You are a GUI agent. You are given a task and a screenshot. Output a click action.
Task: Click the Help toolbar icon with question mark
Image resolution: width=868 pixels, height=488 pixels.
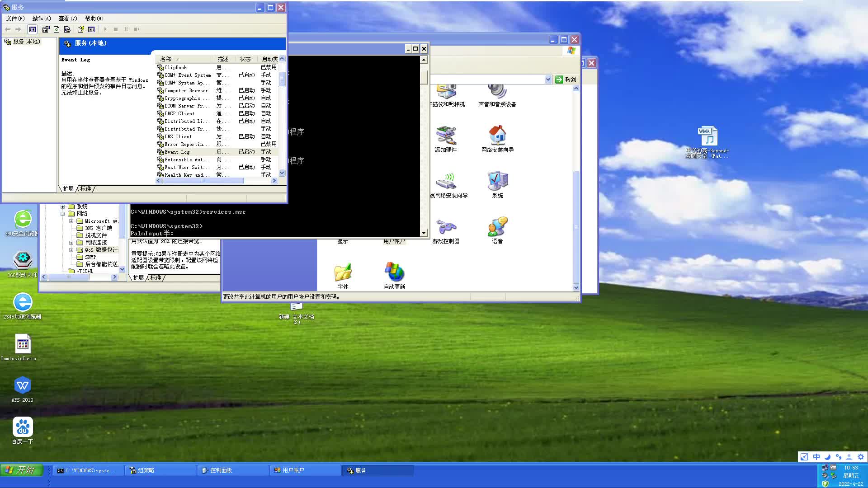coord(80,29)
